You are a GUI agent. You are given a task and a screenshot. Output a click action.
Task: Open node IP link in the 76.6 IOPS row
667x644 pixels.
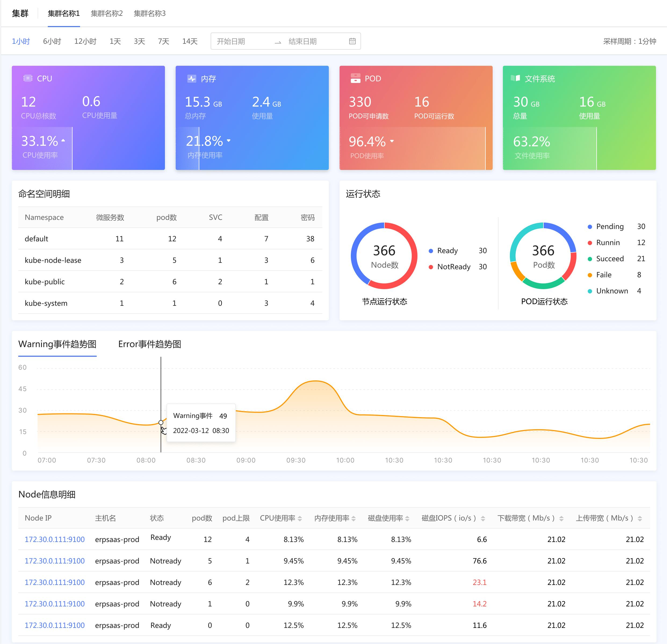coord(55,561)
